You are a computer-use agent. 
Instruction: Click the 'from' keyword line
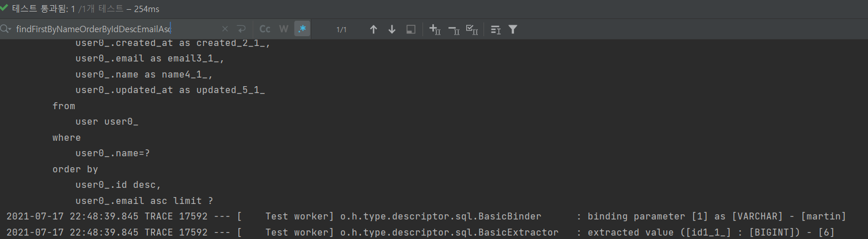click(64, 106)
